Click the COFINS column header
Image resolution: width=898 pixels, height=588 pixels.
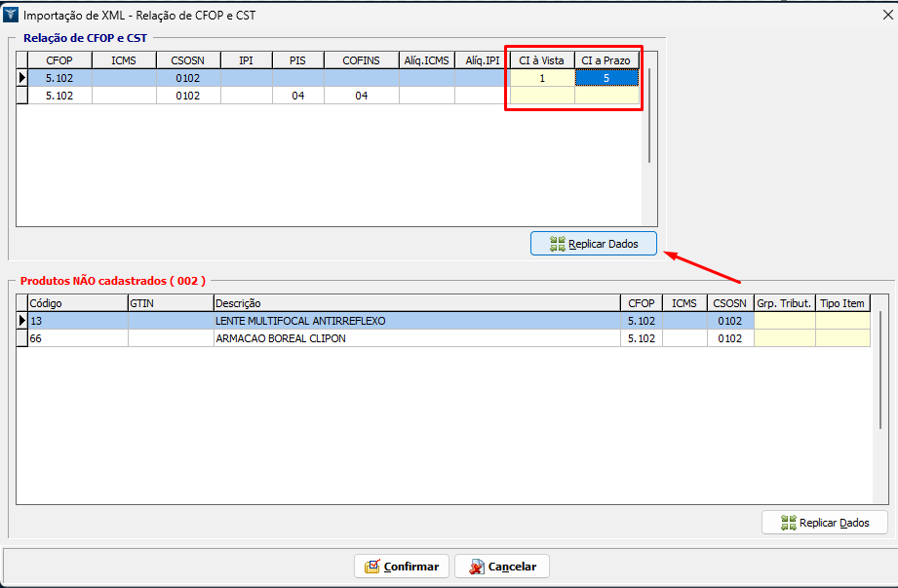361,60
